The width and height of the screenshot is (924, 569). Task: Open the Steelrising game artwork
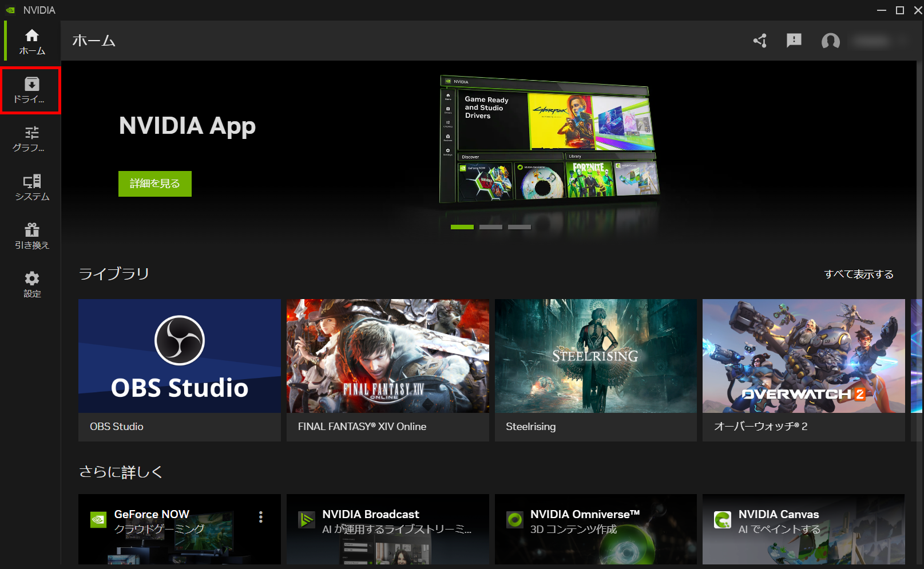596,356
